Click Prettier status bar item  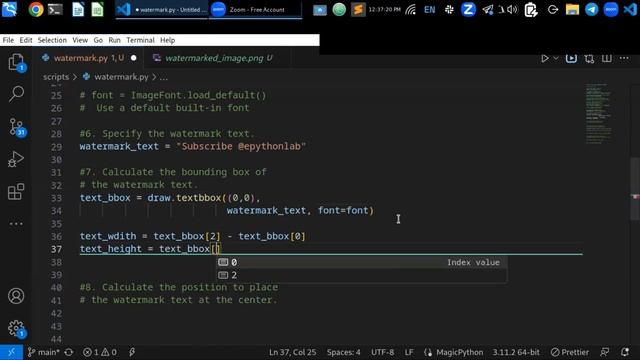pyautogui.click(x=569, y=352)
